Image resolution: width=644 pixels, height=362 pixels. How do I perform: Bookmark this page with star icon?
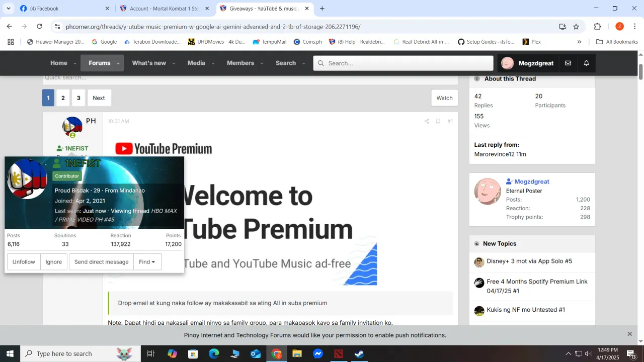click(576, 27)
